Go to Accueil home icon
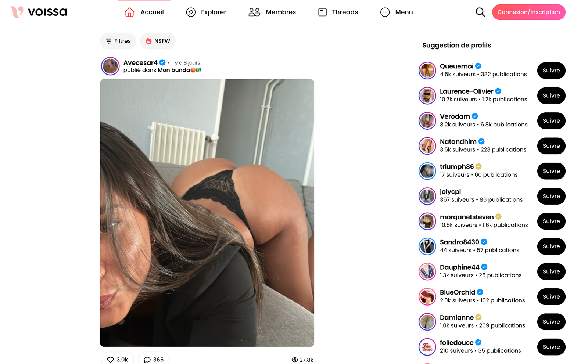Image resolution: width=588 pixels, height=364 pixels. (x=129, y=12)
